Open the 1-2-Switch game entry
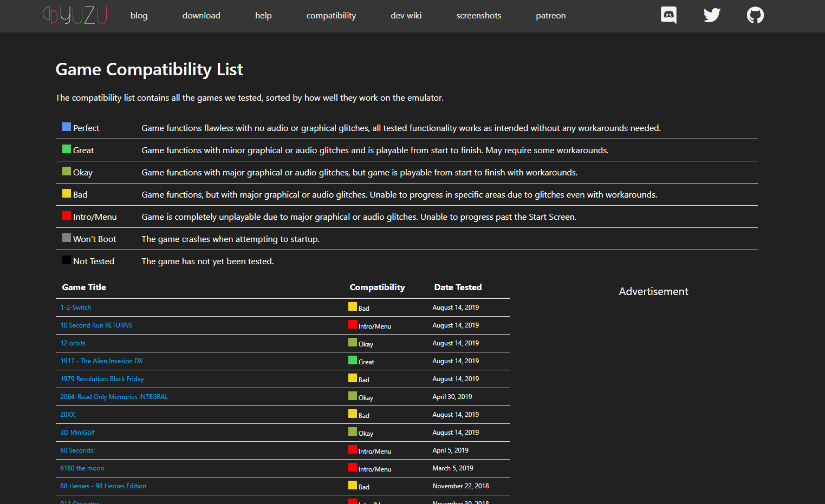The image size is (825, 504). (x=76, y=307)
